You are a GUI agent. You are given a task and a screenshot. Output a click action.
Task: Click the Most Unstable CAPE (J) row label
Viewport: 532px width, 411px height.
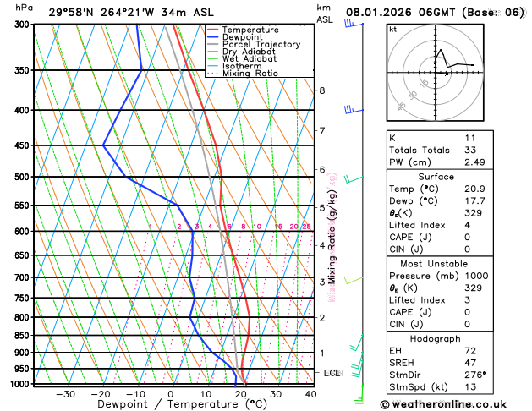pyautogui.click(x=410, y=312)
